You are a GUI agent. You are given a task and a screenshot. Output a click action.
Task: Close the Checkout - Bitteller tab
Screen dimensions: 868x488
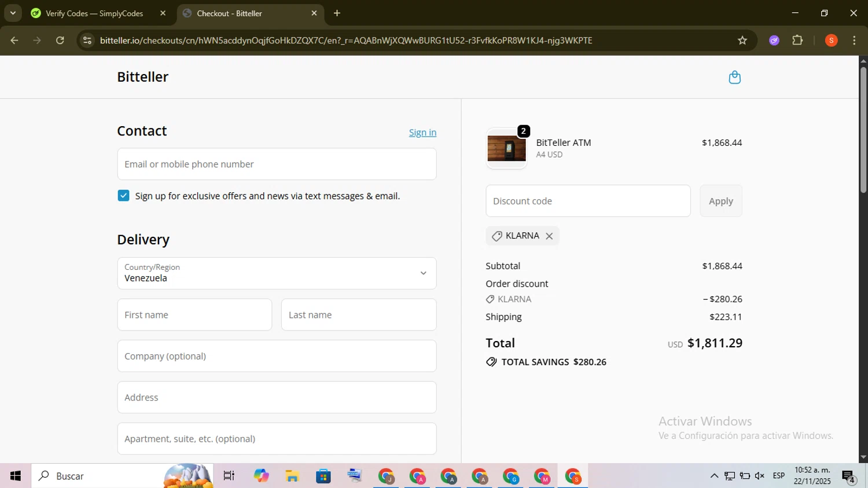(314, 13)
